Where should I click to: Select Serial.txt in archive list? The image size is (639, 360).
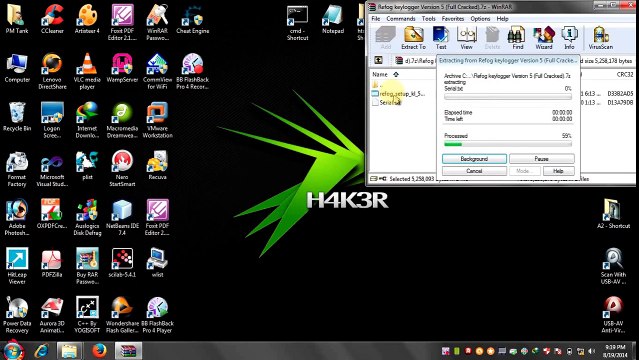[386, 103]
